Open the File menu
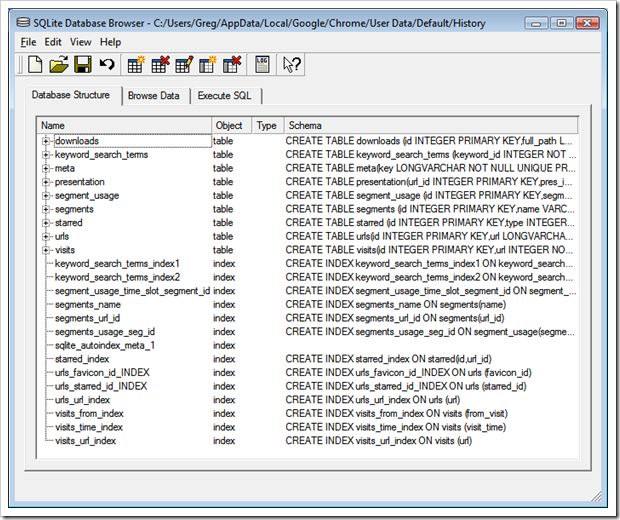 [x=28, y=42]
